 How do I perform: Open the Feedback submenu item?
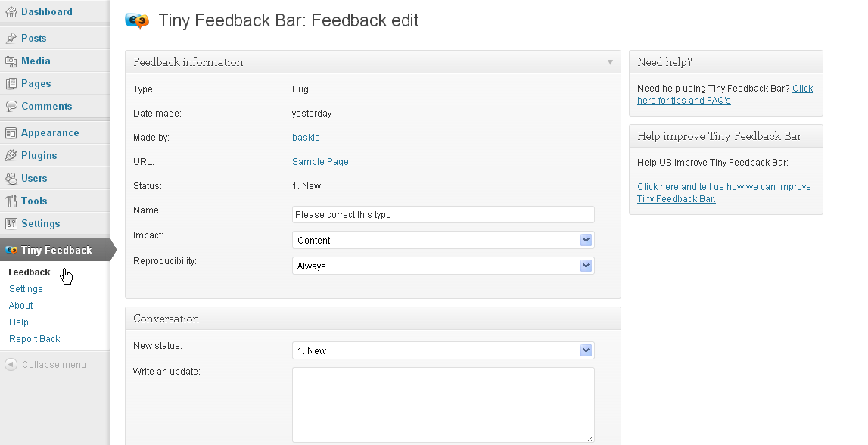pos(30,272)
